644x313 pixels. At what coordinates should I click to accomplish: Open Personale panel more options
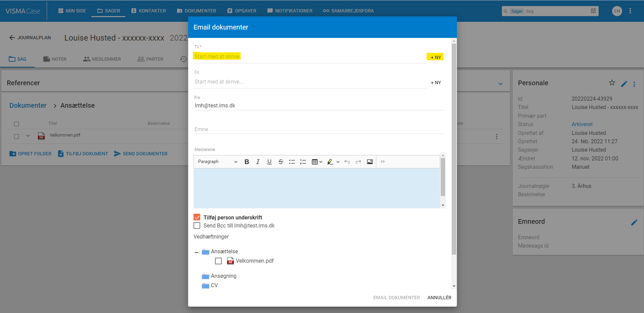pos(634,84)
